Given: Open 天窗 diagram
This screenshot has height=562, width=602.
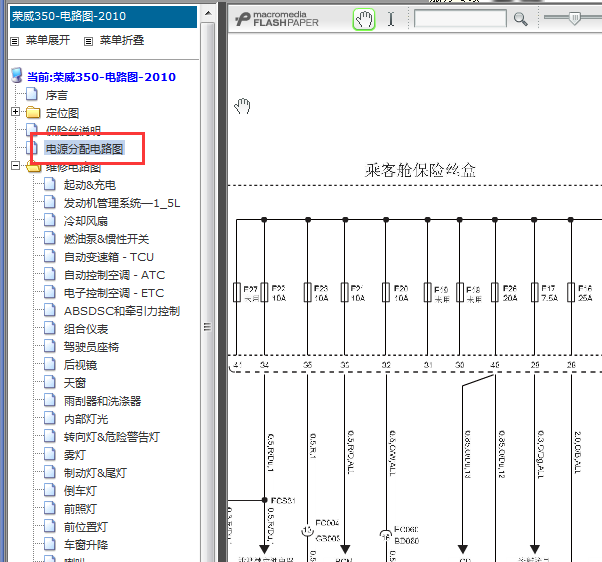Looking at the screenshot, I should pos(75,383).
